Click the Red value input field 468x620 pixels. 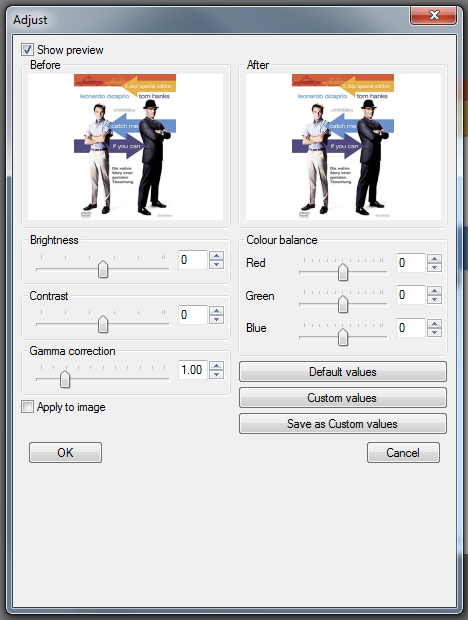point(411,263)
